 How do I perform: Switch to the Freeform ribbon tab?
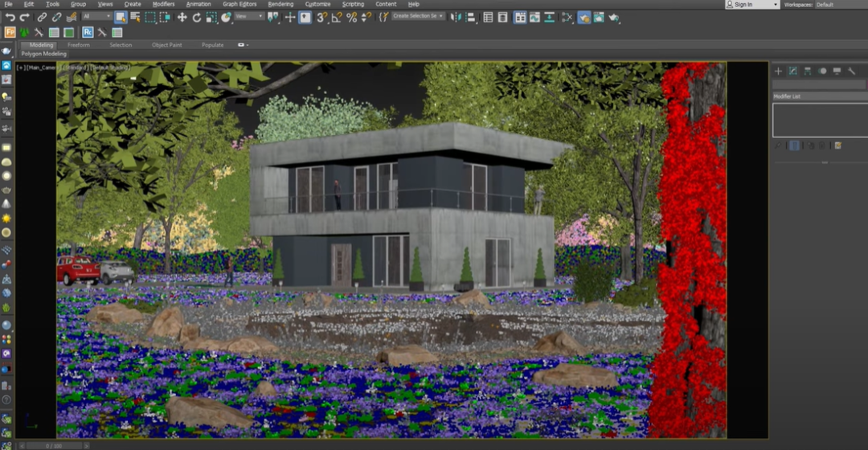click(x=78, y=45)
